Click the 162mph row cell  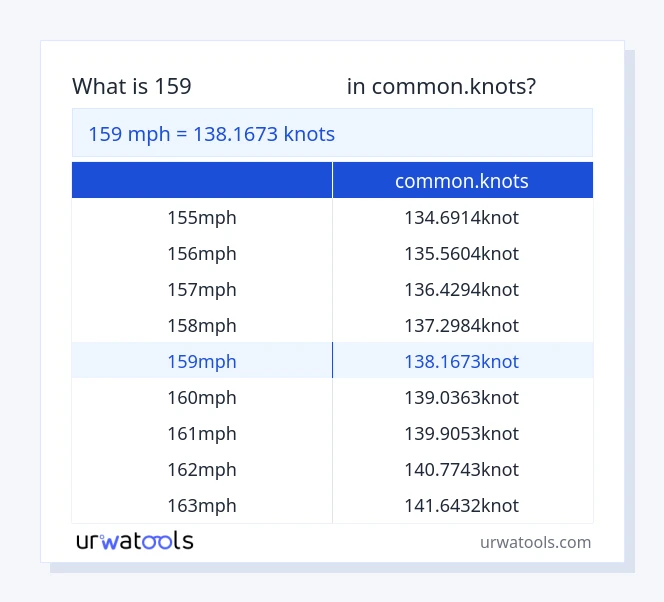(202, 469)
